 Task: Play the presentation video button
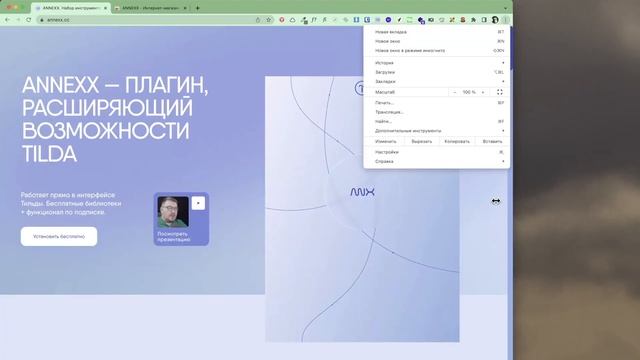198,203
